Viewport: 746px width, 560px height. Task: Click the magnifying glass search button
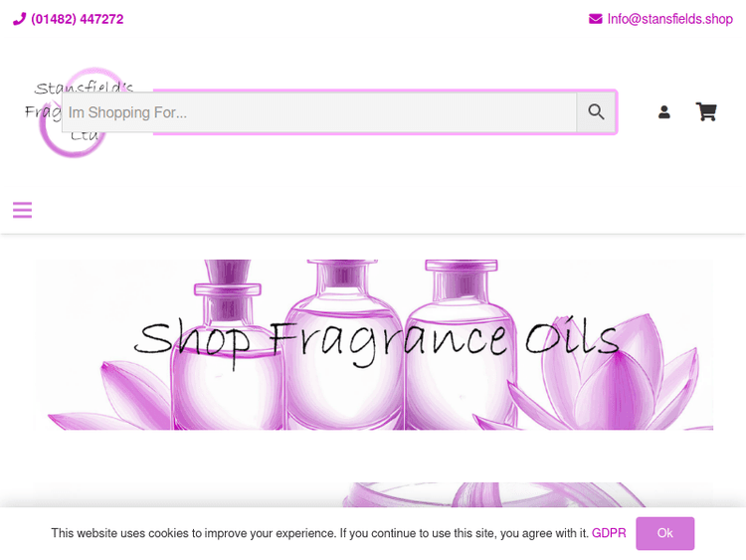pos(596,112)
